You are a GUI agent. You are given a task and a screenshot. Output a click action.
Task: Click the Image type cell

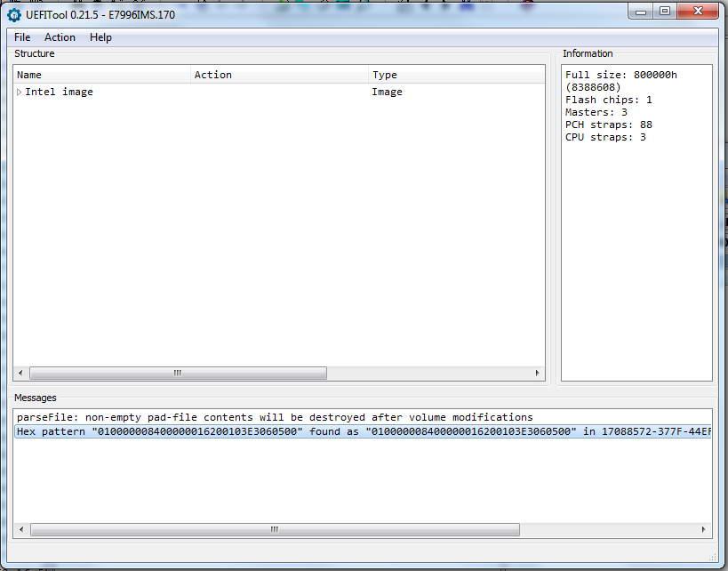387,92
